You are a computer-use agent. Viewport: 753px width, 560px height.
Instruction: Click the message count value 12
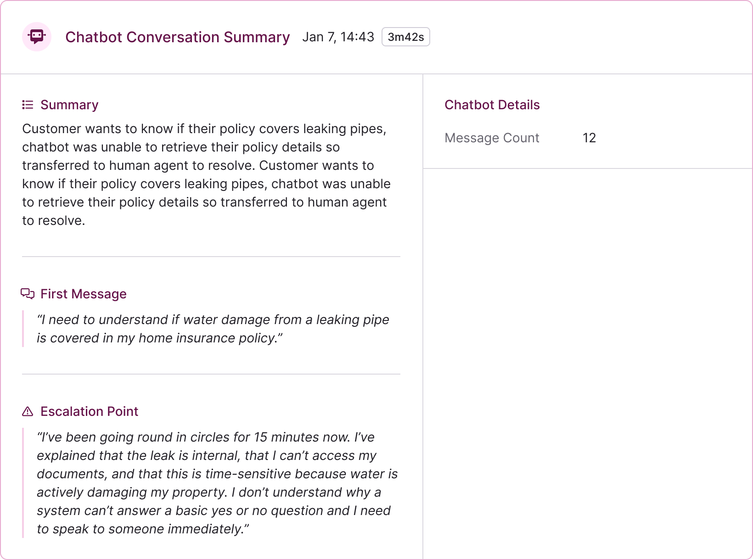[x=589, y=138]
